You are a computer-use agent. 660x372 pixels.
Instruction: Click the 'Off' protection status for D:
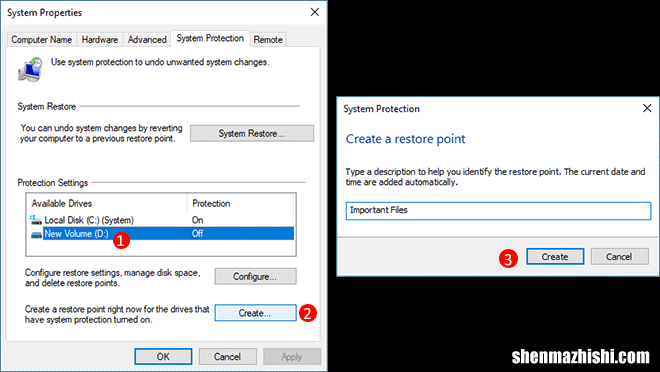pos(197,234)
